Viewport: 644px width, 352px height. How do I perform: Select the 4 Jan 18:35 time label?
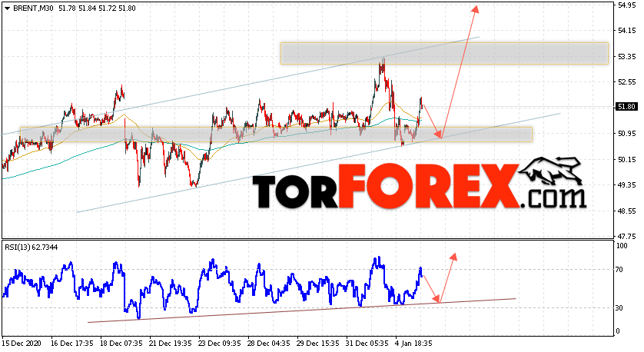414,344
